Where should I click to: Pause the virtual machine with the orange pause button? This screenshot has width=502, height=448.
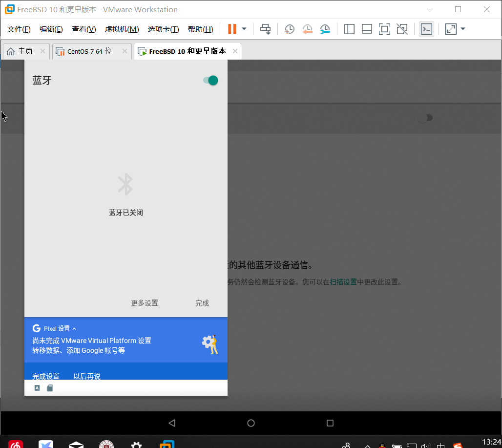click(x=232, y=29)
